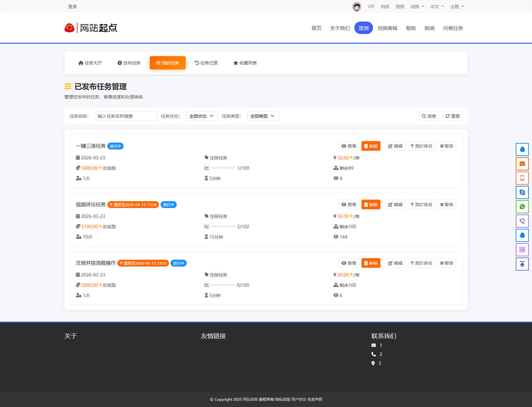Viewport: 532px width, 407px height.
Task: Switch to the 任务记录 tab
Action: coord(206,63)
